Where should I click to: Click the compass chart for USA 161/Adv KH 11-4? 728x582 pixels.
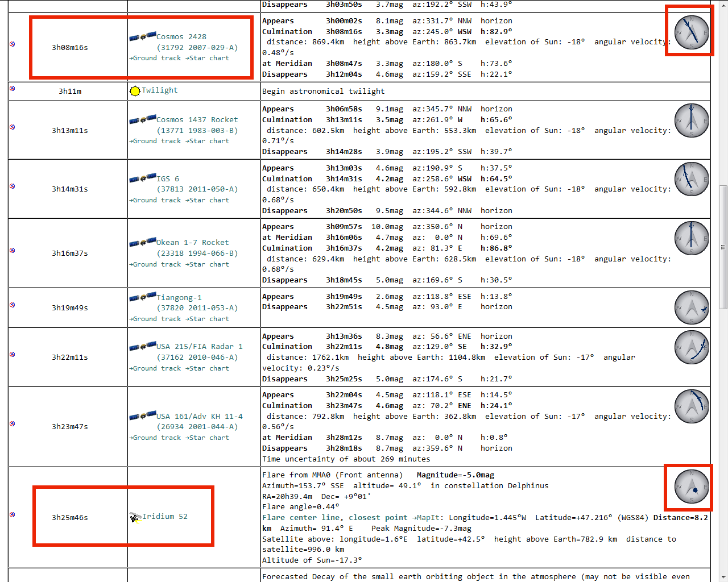tap(691, 406)
